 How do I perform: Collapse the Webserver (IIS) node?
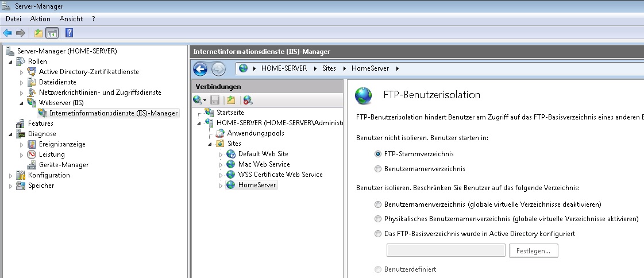pyautogui.click(x=22, y=103)
